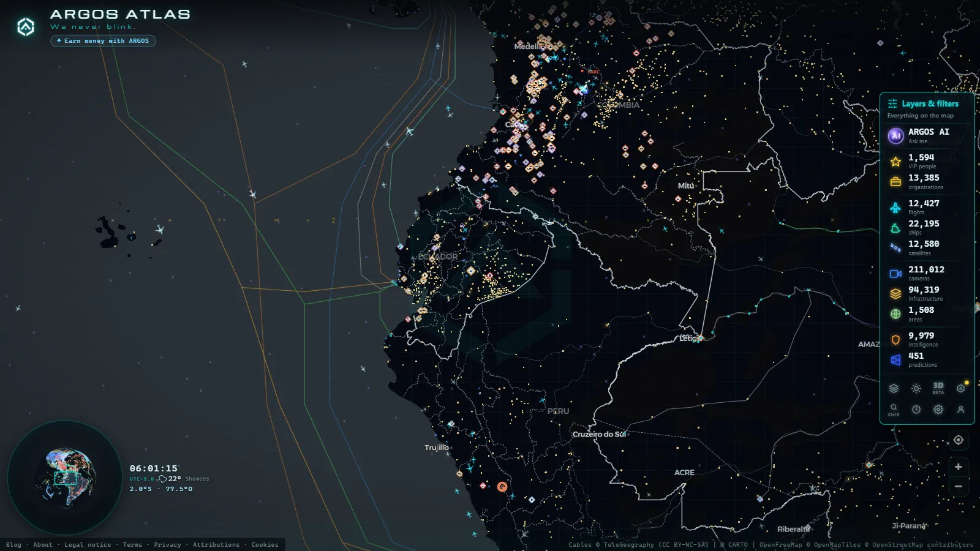Click the mini globe overview
This screenshot has height=551, width=980.
click(65, 478)
